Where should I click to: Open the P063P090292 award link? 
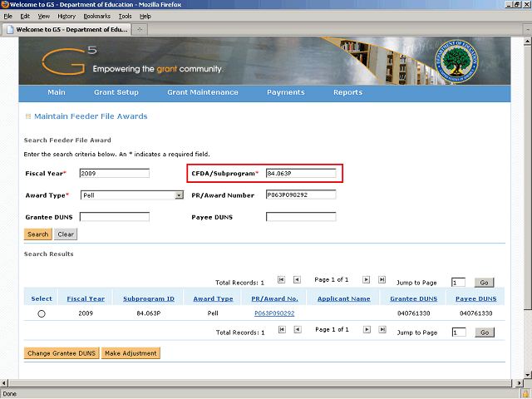274,313
